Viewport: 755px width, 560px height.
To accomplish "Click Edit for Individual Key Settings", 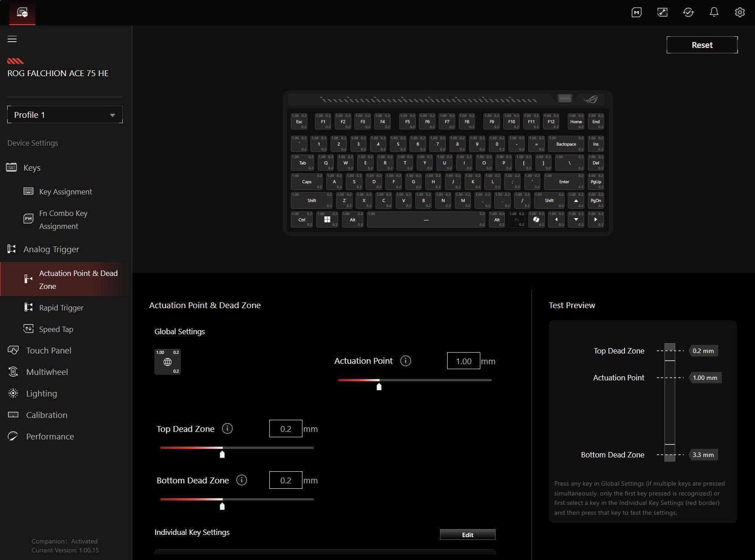I will [468, 534].
